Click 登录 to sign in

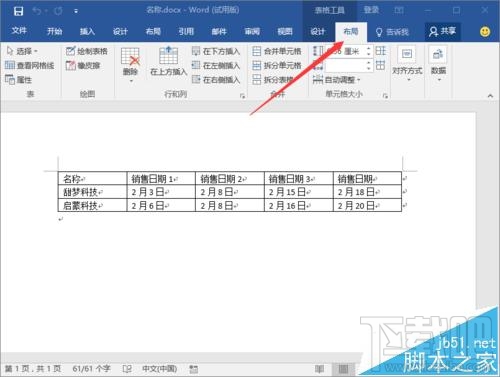(371, 10)
